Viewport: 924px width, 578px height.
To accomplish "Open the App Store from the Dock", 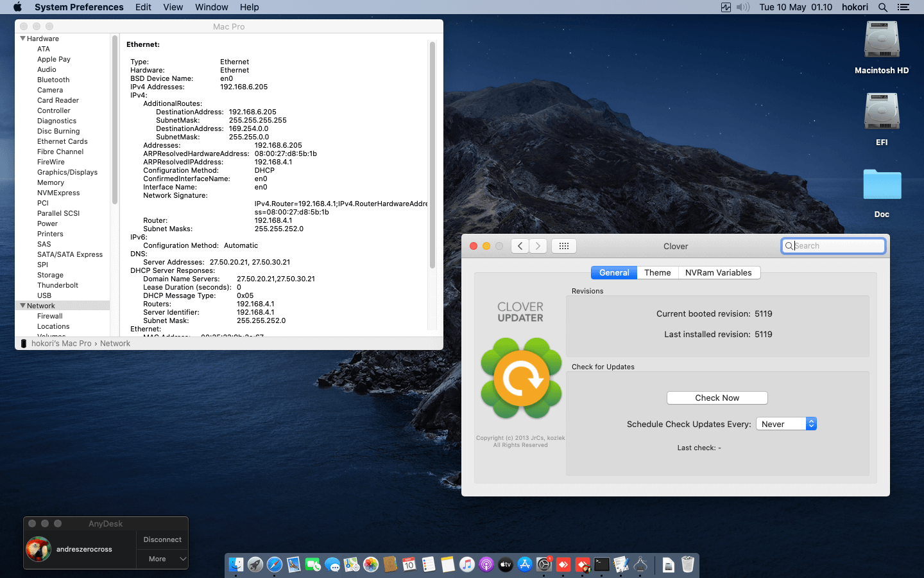I will [x=525, y=565].
